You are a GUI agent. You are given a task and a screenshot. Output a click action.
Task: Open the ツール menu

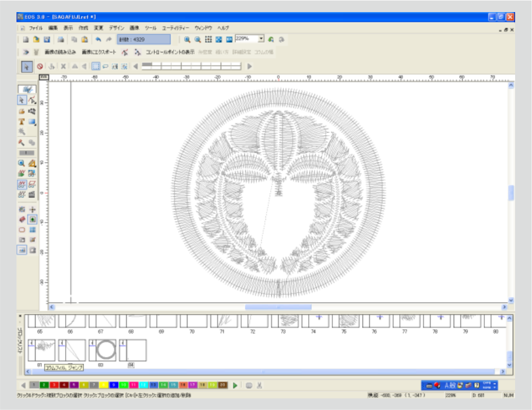[x=151, y=28]
